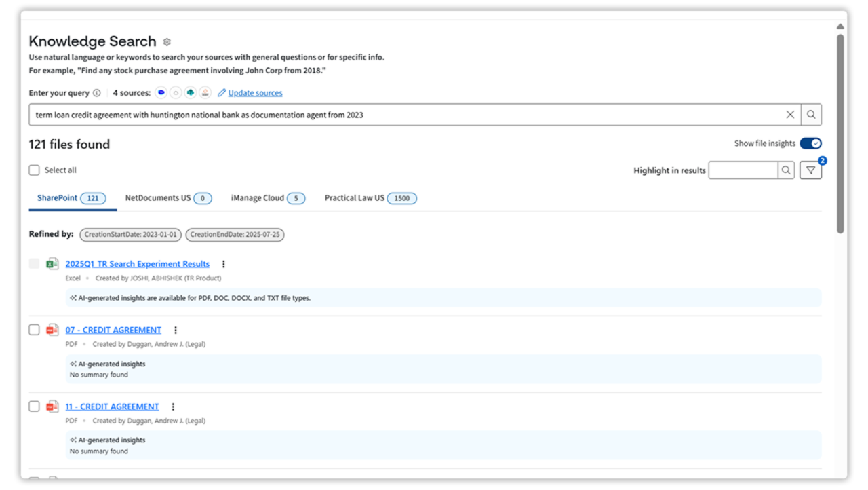Screen dimensions: 868x490
Task: Open Knowledge Search settings gear icon
Action: tap(167, 41)
